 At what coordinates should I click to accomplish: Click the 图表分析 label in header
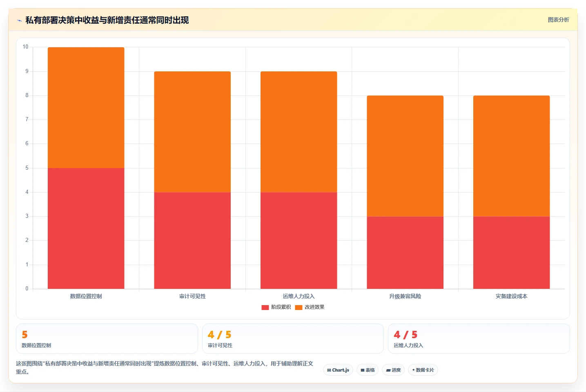558,20
